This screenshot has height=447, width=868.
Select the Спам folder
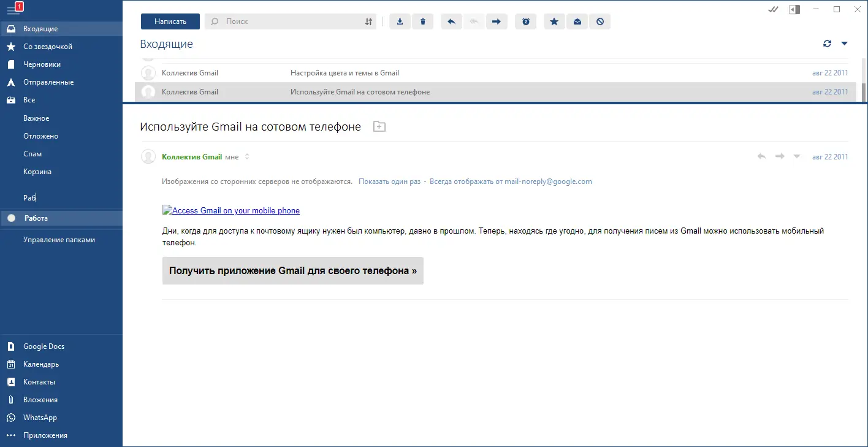(61, 154)
